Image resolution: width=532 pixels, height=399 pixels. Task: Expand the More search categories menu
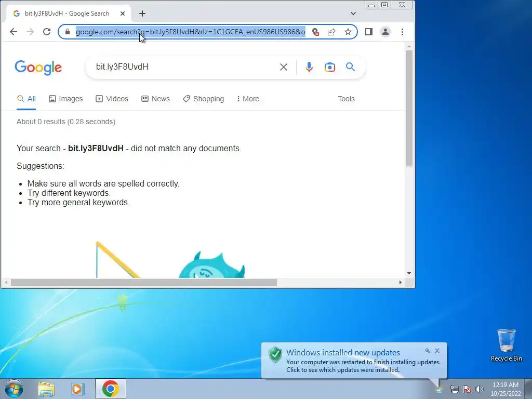coord(248,99)
